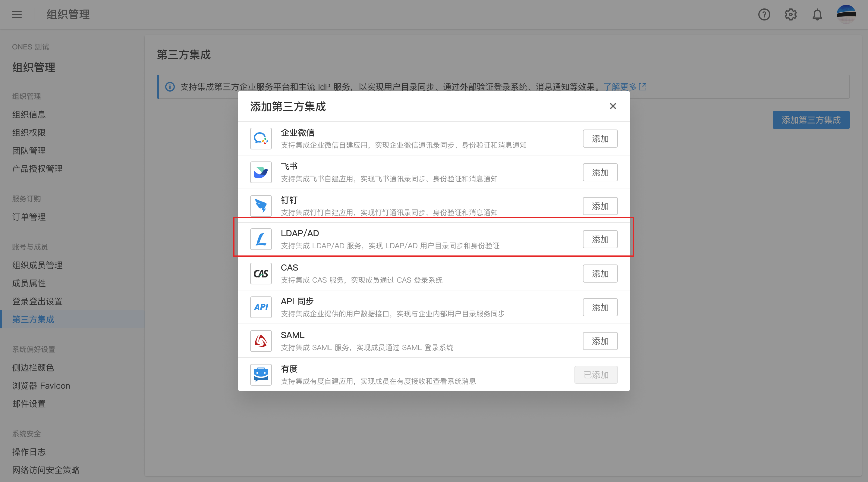This screenshot has height=482, width=868.
Task: Open the 了解更多 link
Action: (620, 87)
